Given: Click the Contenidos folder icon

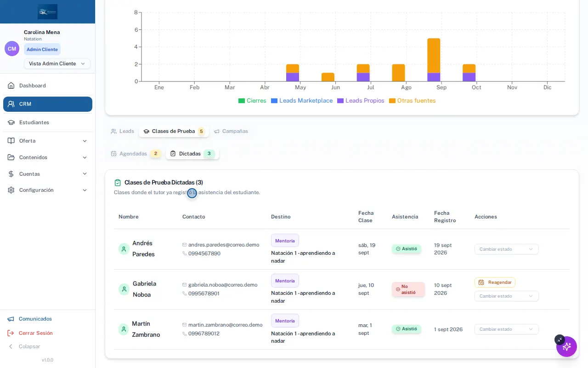Looking at the screenshot, I should click(x=11, y=157).
